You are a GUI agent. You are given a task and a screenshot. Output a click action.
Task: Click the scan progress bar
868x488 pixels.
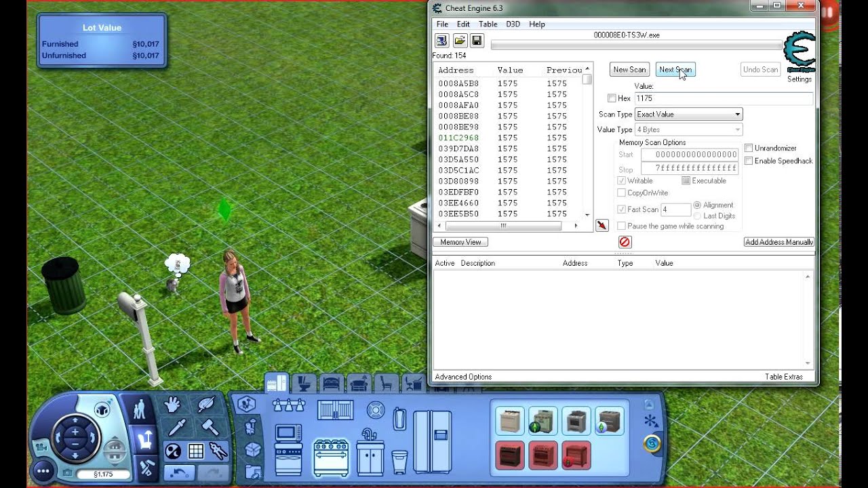(x=636, y=45)
